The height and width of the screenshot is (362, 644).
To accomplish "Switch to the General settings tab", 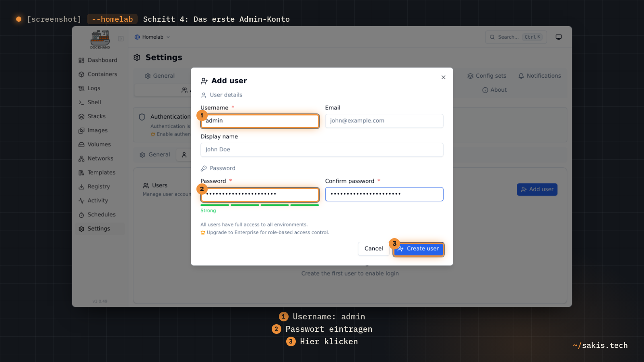I will click(x=160, y=76).
